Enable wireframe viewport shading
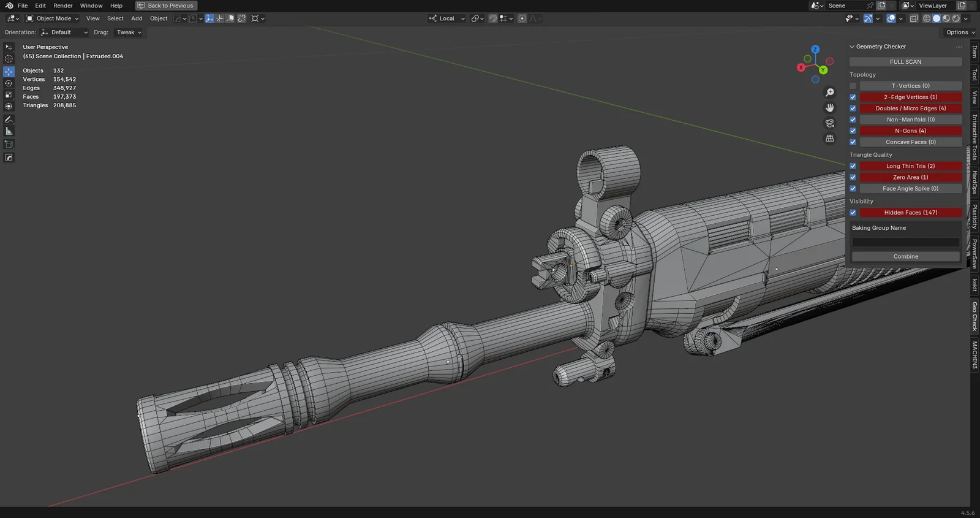980x518 pixels. [927, 18]
